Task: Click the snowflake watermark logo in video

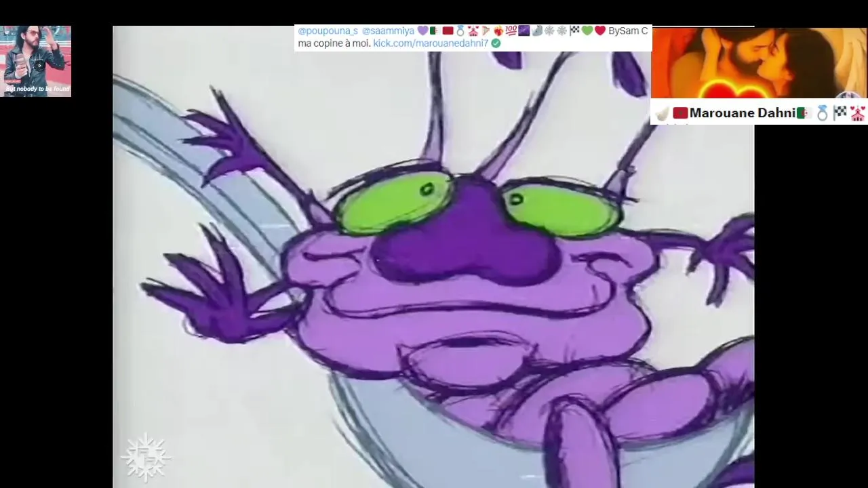Action: click(145, 457)
